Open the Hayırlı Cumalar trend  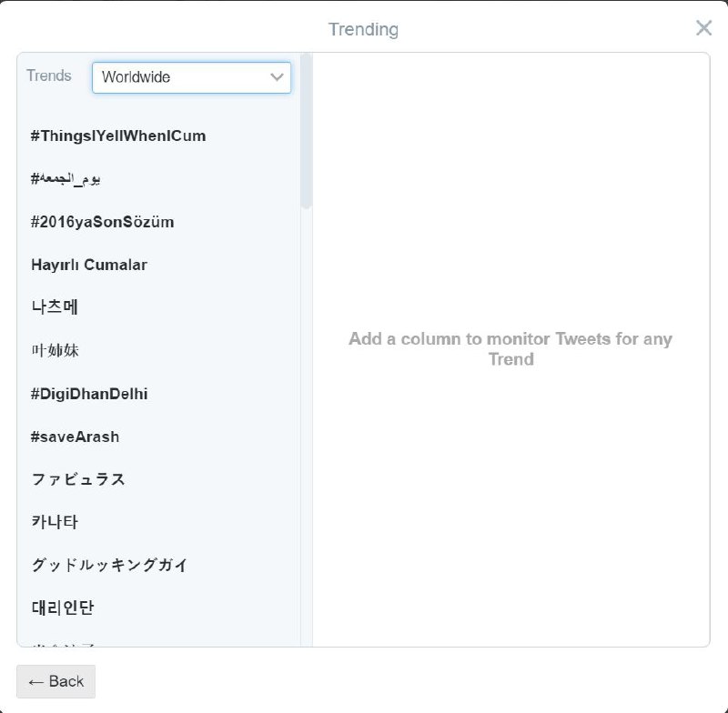coord(89,265)
